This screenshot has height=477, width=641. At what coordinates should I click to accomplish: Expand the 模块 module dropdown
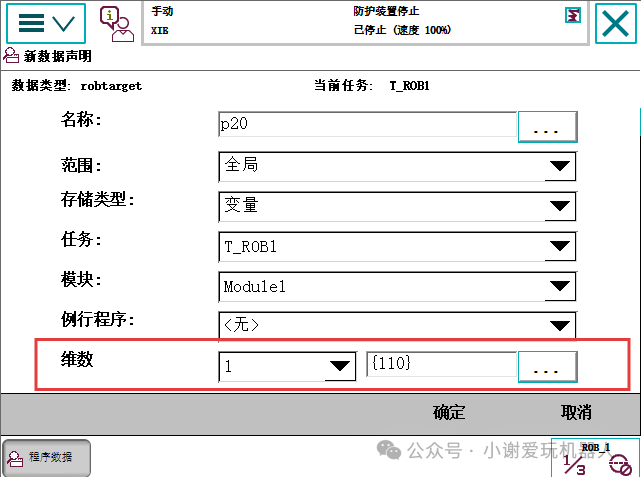pyautogui.click(x=397, y=286)
